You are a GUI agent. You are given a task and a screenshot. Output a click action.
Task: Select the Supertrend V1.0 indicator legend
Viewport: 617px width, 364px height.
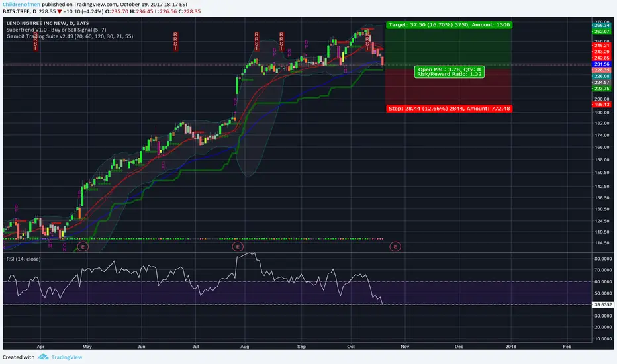pyautogui.click(x=56, y=30)
